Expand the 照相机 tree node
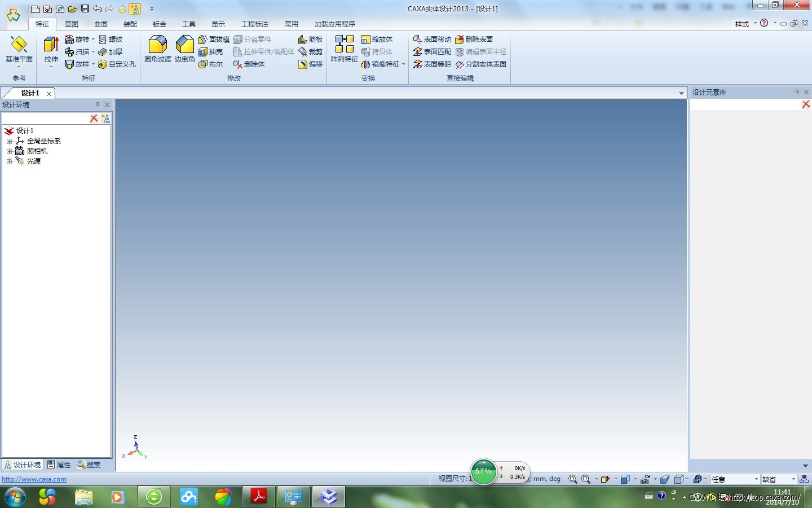 pos(9,151)
